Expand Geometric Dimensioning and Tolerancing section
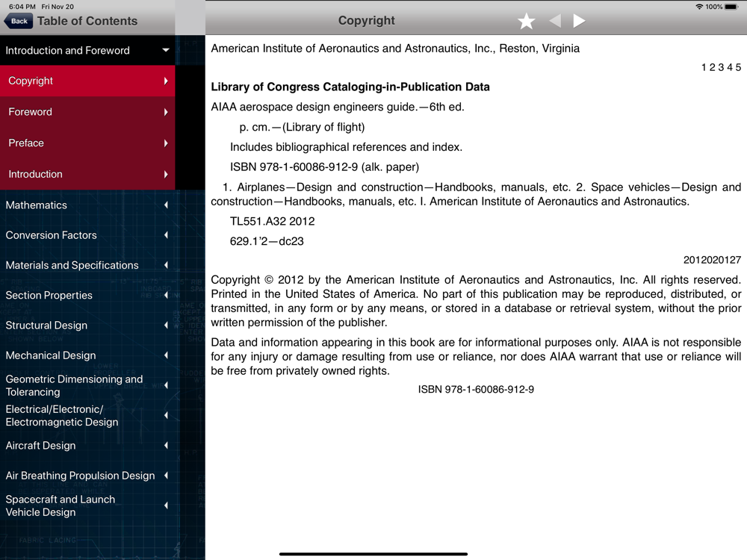The image size is (747, 560). 87,385
